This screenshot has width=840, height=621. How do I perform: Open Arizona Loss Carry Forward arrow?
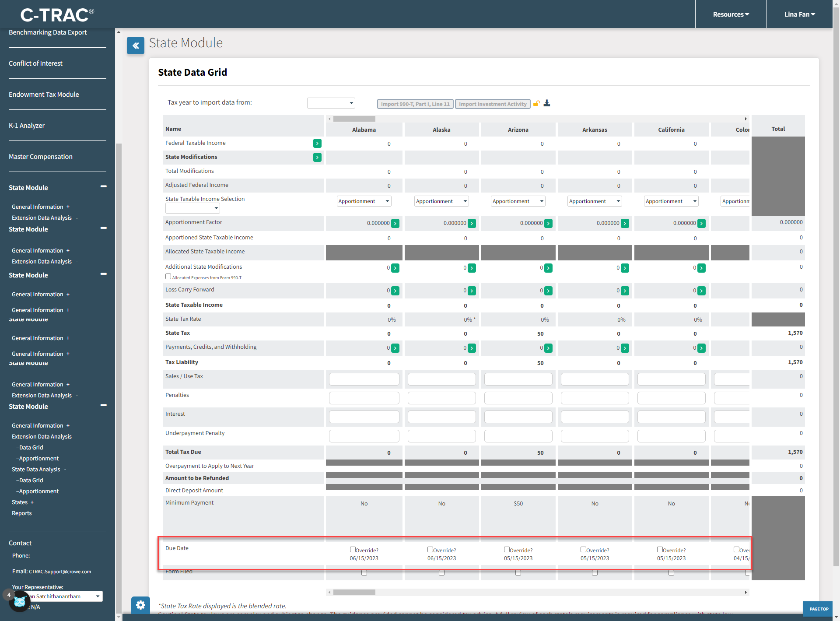tap(548, 291)
